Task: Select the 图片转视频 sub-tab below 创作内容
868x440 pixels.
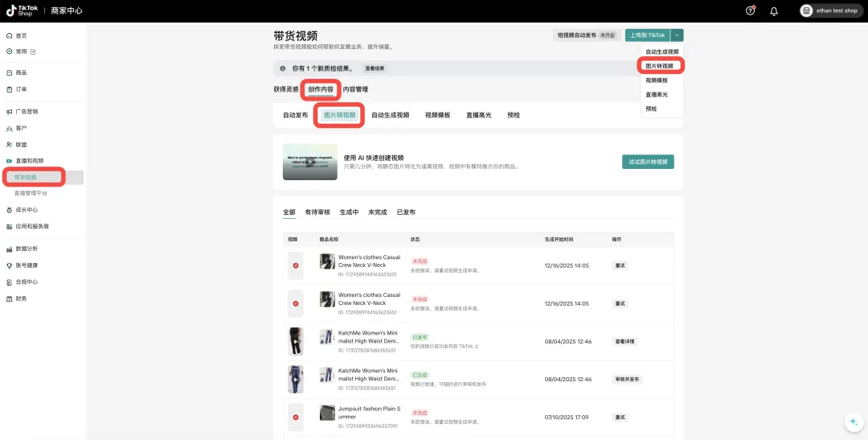Action: pyautogui.click(x=339, y=115)
